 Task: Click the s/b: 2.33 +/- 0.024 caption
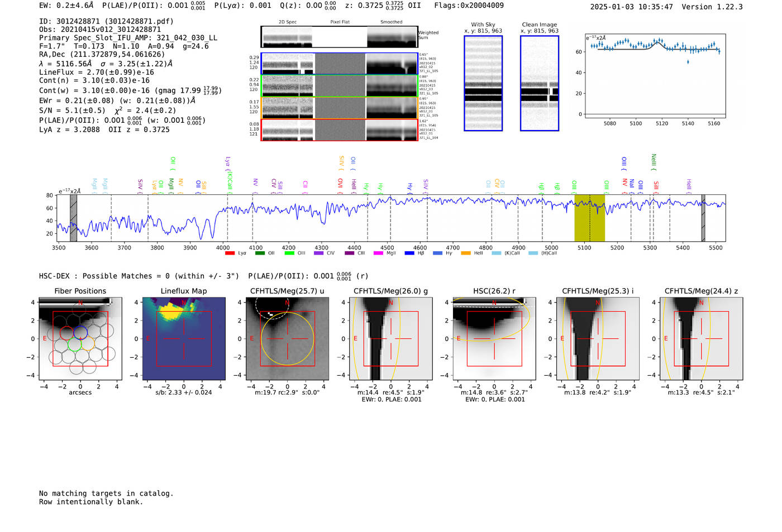point(184,392)
